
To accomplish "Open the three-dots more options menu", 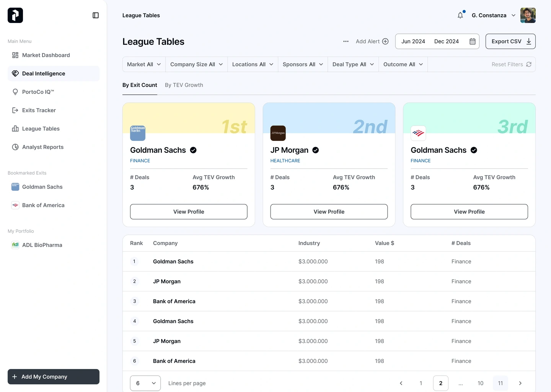I will point(346,41).
